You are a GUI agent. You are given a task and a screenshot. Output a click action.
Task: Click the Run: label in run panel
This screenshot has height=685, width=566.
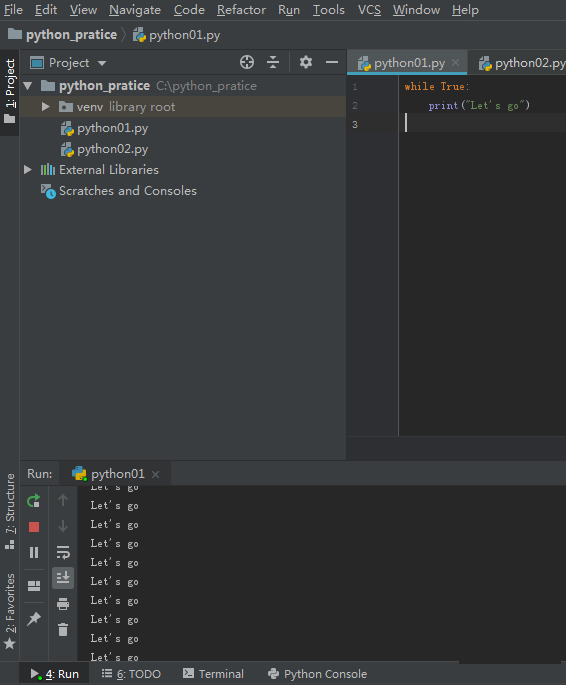pos(40,474)
